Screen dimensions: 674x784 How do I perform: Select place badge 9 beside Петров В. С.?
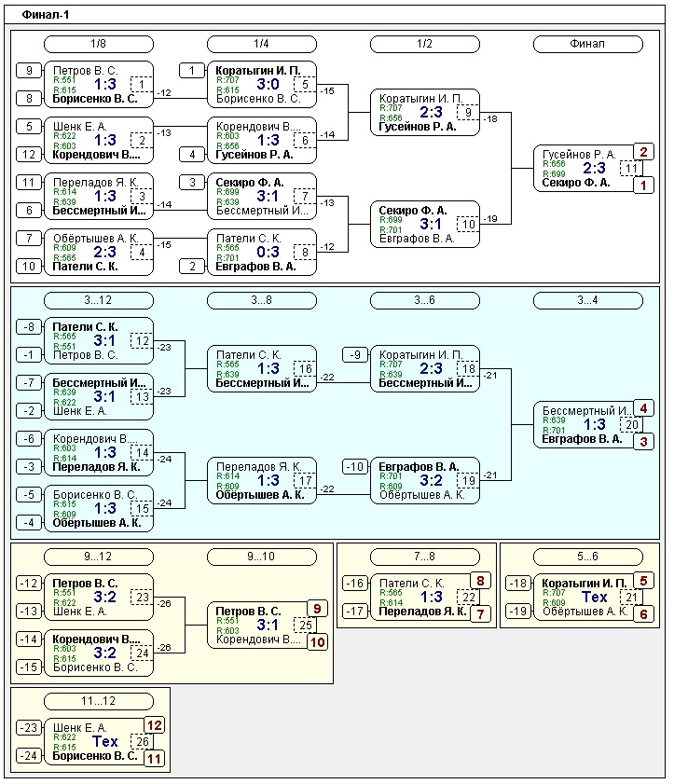point(317,609)
